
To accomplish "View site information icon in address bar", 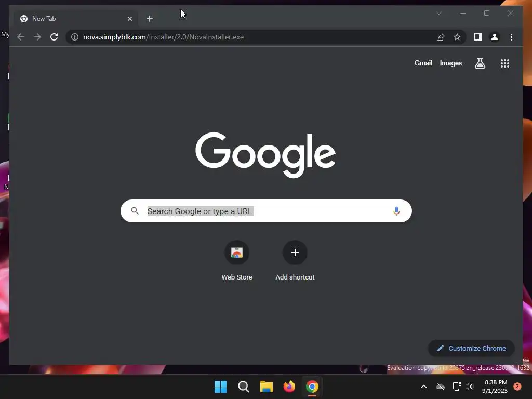I will click(x=75, y=37).
